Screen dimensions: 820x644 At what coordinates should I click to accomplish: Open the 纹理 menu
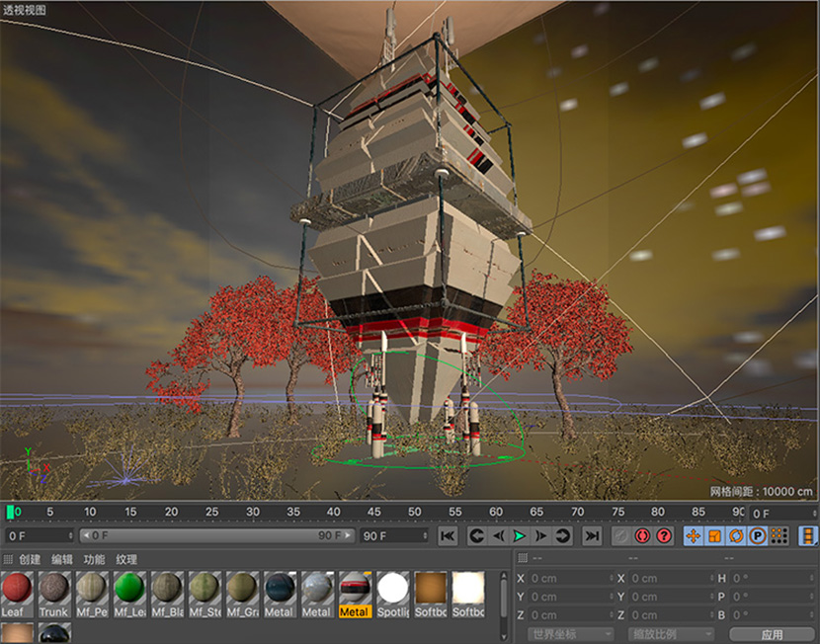[x=126, y=559]
